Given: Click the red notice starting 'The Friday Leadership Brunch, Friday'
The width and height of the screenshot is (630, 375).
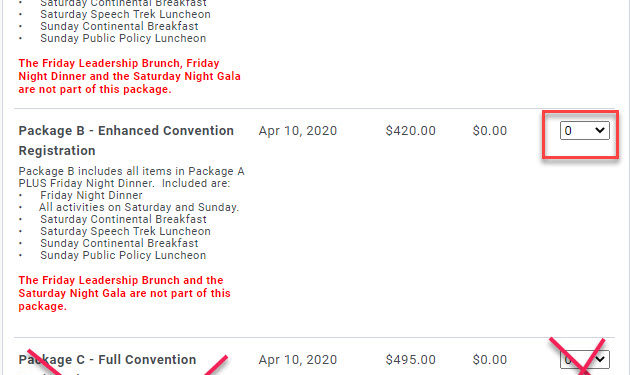Looking at the screenshot, I should 129,76.
